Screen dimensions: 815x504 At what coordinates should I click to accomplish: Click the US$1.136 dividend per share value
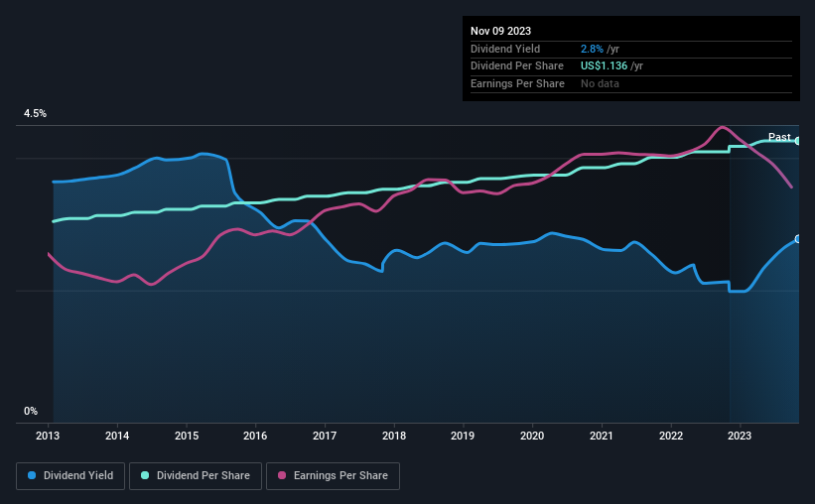604,66
